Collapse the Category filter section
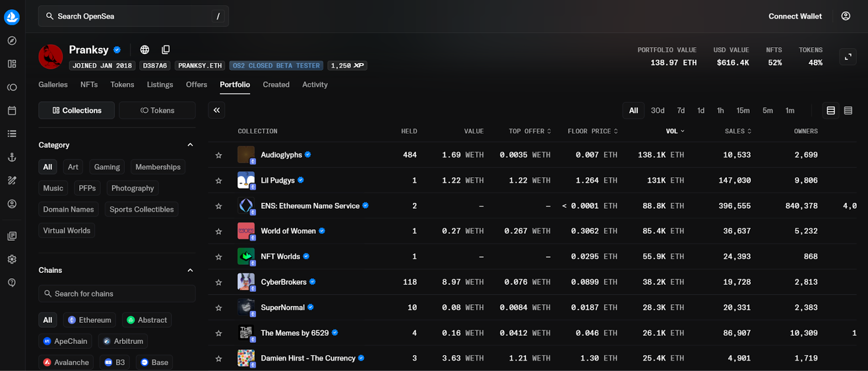 (x=190, y=145)
